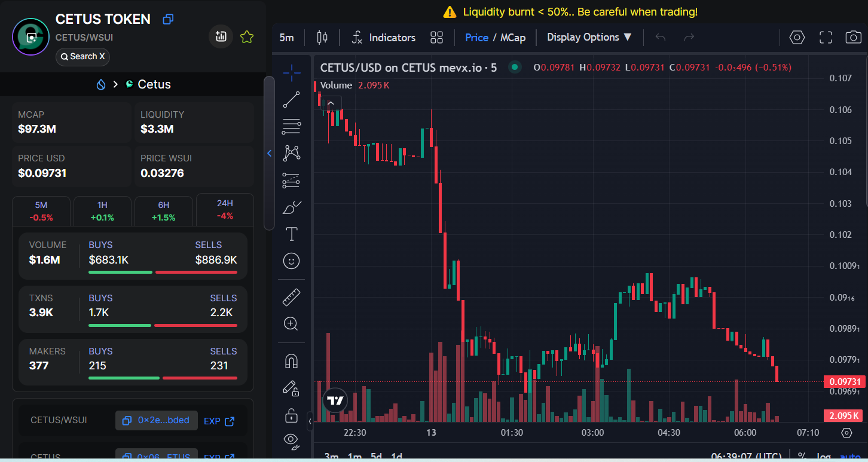Open the 5m timeframe selector

click(287, 38)
